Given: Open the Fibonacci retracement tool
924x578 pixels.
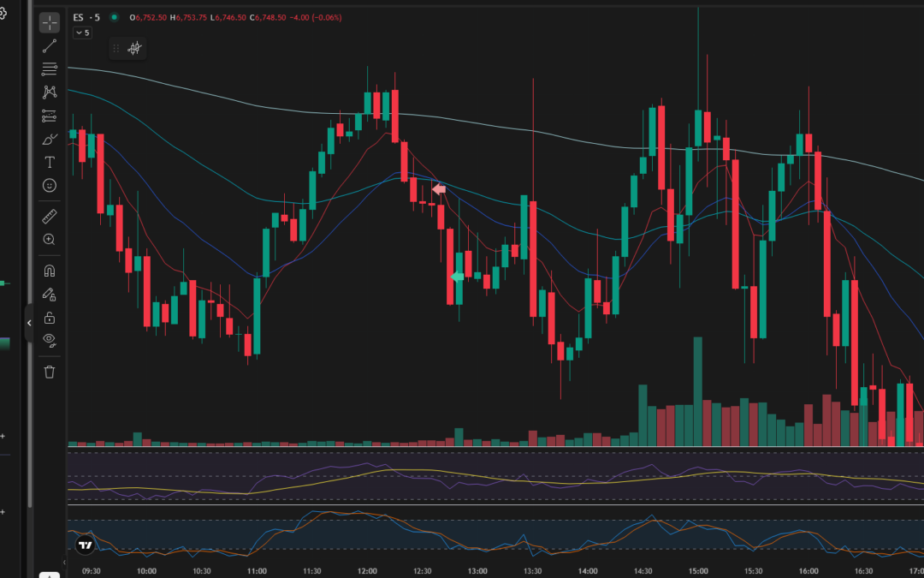Looking at the screenshot, I should (49, 69).
